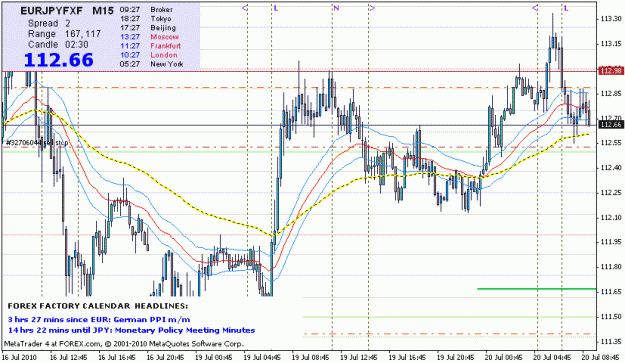625x363 pixels.
Task: Click the 113.15 price axis label
Action: click(x=611, y=44)
